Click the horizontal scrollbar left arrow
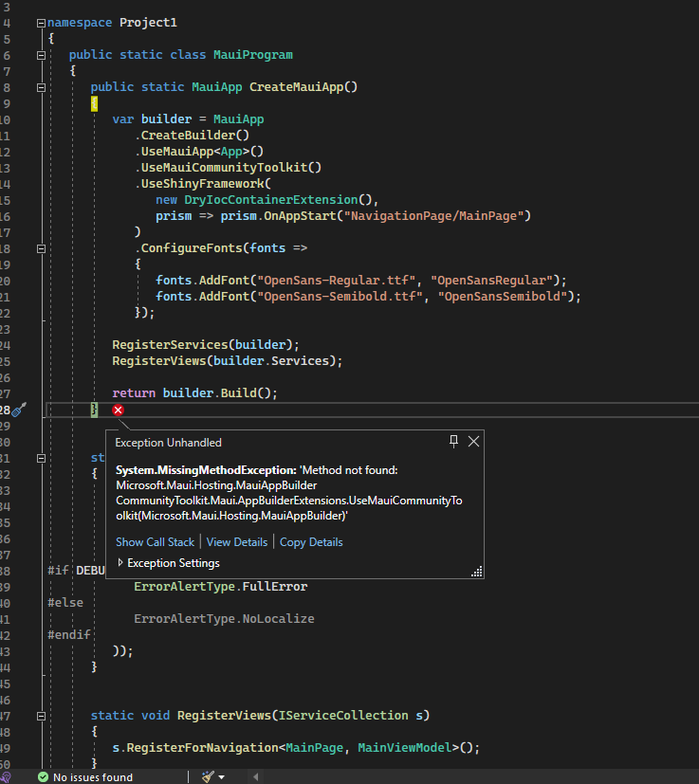 (x=256, y=777)
